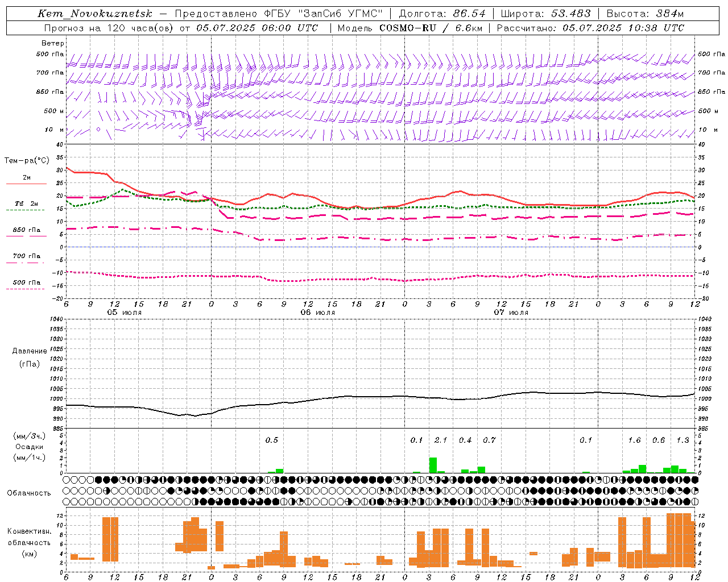Click the (мм/3ч.) precipitation unit label
The height and width of the screenshot is (582, 728).
point(30,436)
